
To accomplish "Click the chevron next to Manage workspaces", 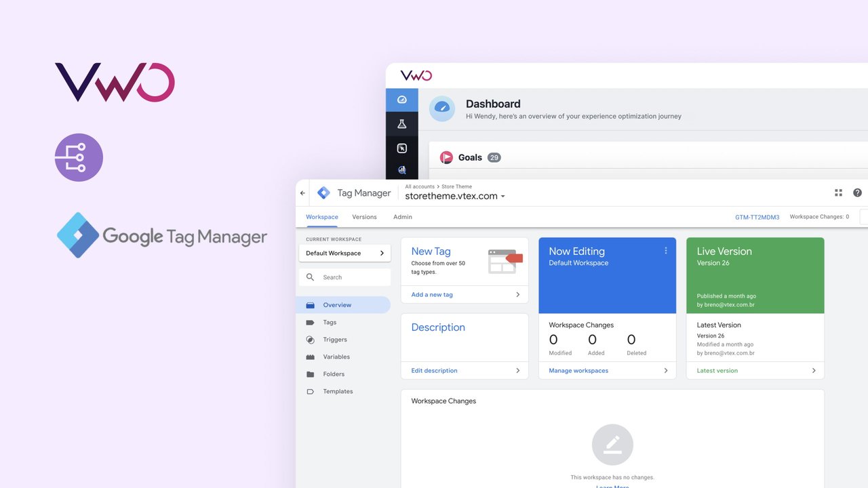I will [666, 371].
